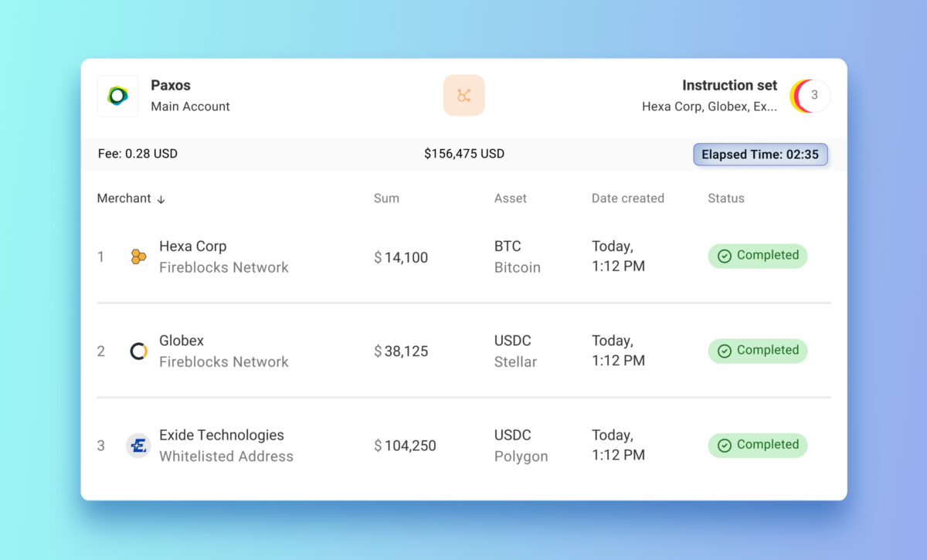Click Fireblocks Network under Globex
This screenshot has height=560, width=927.
point(224,361)
